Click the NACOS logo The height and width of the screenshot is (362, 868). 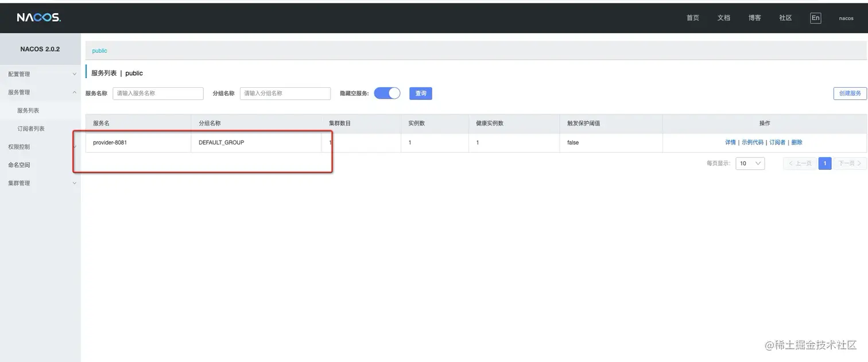pos(38,18)
